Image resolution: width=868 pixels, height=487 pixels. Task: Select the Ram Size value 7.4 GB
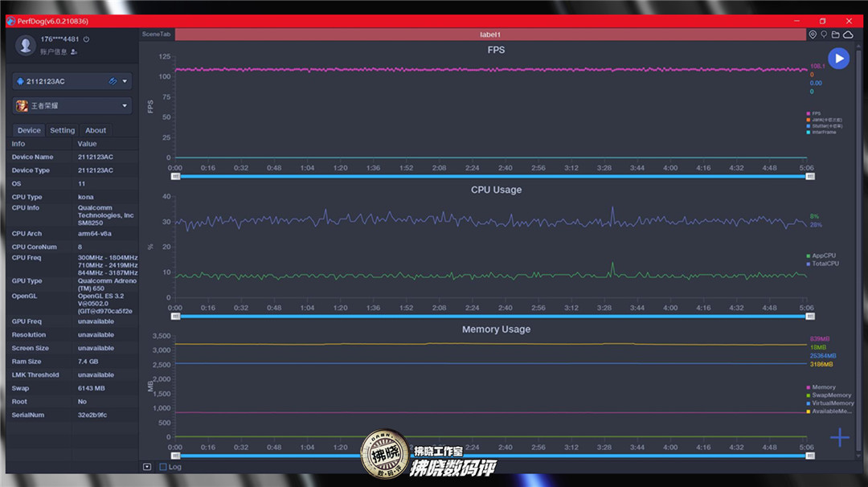click(88, 362)
